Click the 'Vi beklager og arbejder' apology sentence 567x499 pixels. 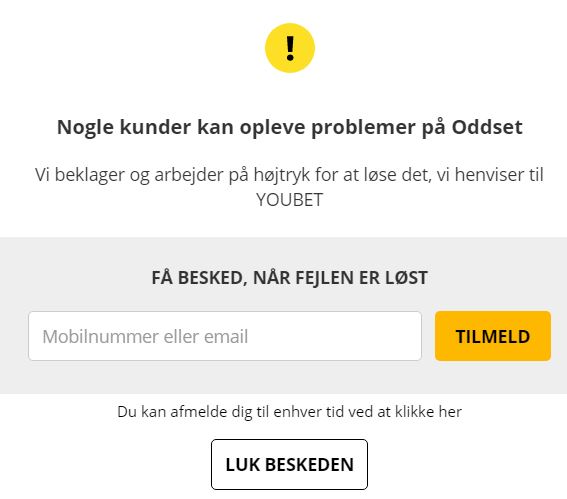289,187
